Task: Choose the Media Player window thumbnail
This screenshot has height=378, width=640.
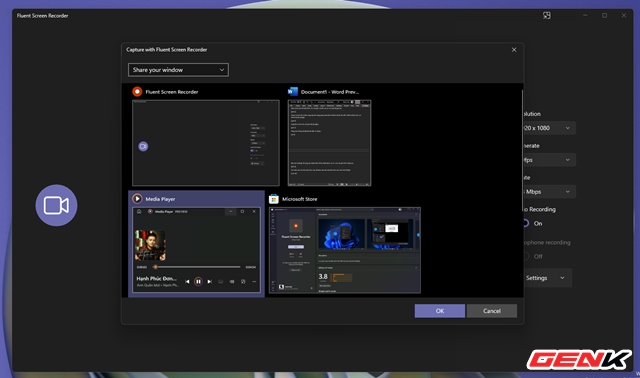Action: (196, 250)
